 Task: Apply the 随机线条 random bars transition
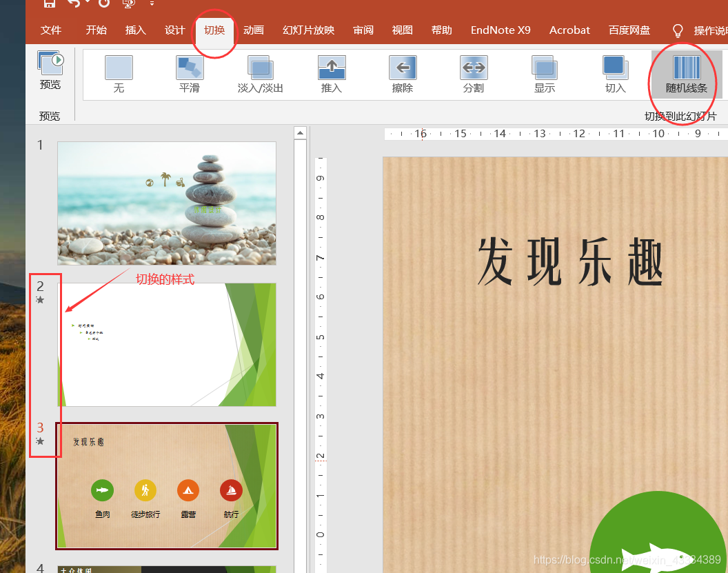point(687,74)
